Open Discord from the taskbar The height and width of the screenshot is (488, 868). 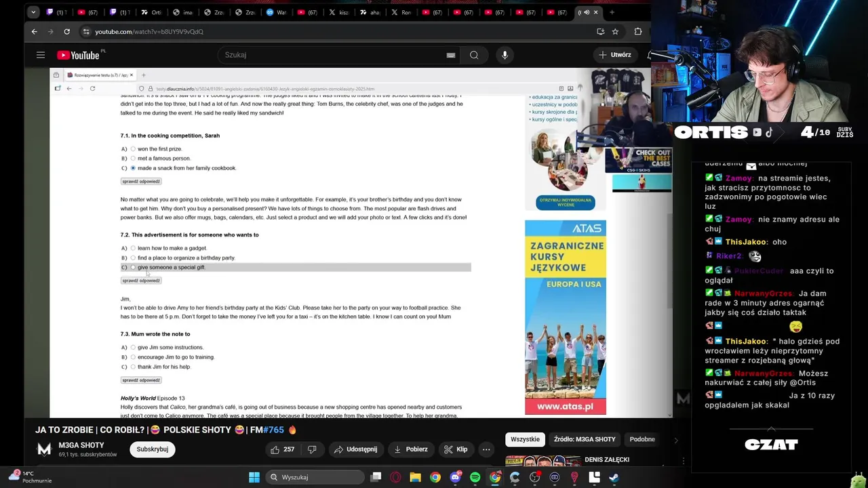click(455, 477)
